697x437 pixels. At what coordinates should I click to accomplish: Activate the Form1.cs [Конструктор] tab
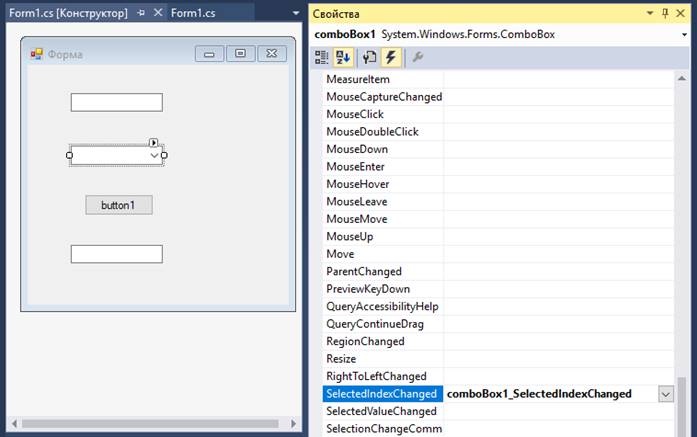coord(68,13)
